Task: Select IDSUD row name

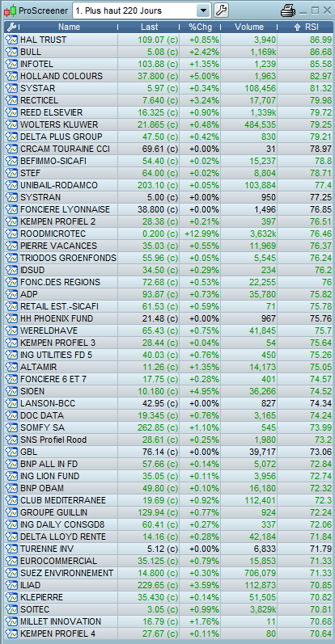Action: 32,270
